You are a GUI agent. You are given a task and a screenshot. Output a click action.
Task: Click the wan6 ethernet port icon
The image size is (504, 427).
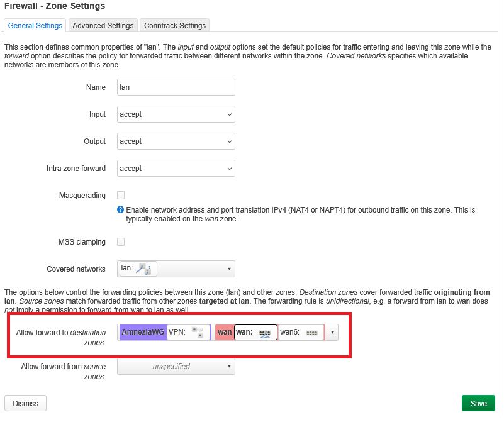coord(311,333)
